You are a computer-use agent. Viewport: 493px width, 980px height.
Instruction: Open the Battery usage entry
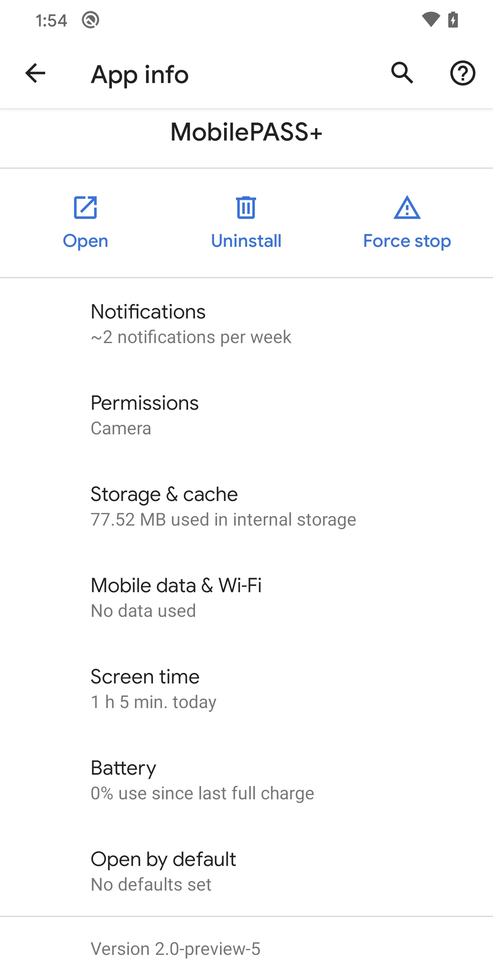(x=246, y=780)
